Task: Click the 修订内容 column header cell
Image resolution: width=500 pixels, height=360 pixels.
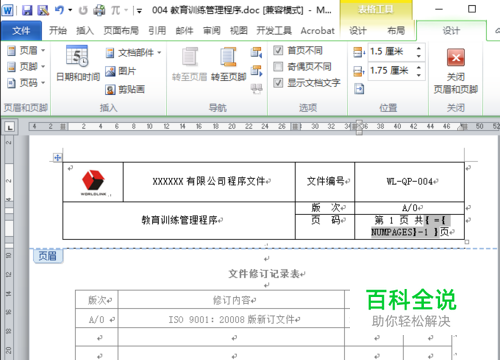Action: click(231, 300)
